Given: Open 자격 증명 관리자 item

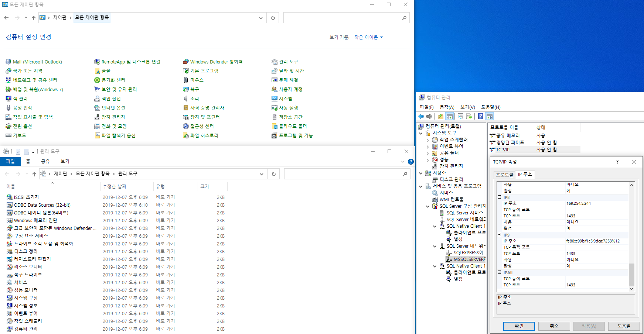Looking at the screenshot, I should [204, 108].
